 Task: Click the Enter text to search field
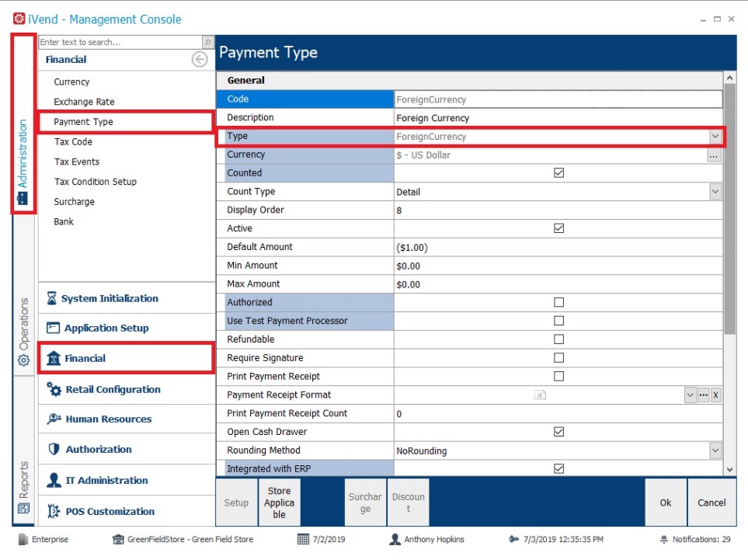coord(120,42)
